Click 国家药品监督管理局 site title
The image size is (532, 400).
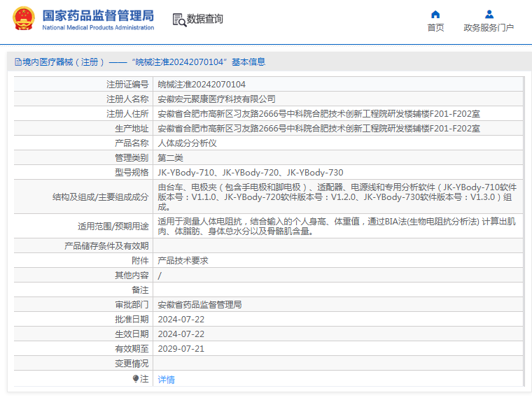pyautogui.click(x=98, y=15)
